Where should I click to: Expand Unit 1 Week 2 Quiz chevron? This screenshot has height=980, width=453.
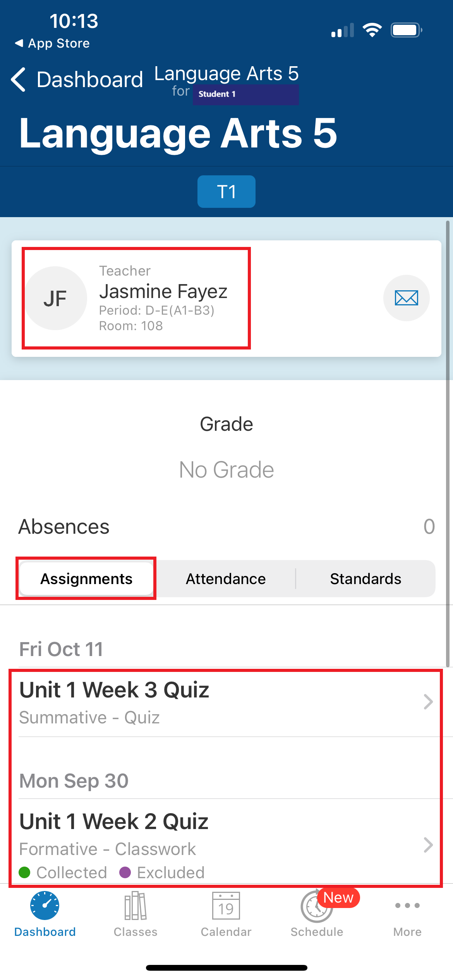point(428,845)
